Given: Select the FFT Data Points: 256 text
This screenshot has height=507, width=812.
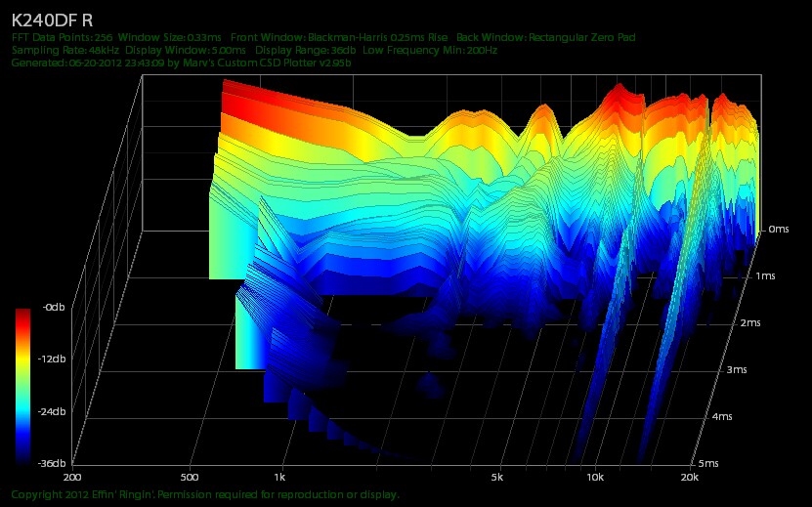Looking at the screenshot, I should (62, 37).
